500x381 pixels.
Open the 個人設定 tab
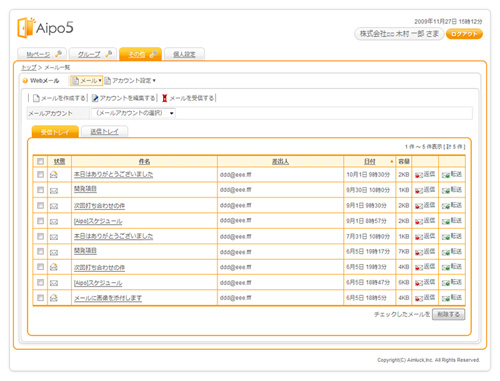coord(184,54)
